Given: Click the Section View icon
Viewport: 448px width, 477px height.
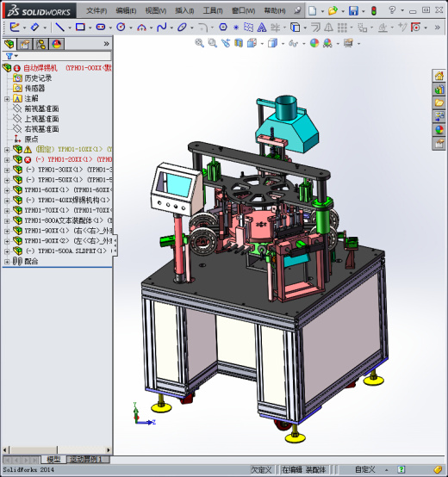Looking at the screenshot, I should (x=239, y=43).
